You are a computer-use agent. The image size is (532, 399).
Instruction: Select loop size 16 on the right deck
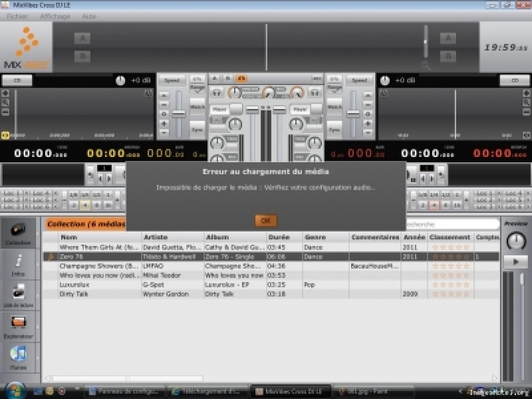pyautogui.click(x=457, y=205)
